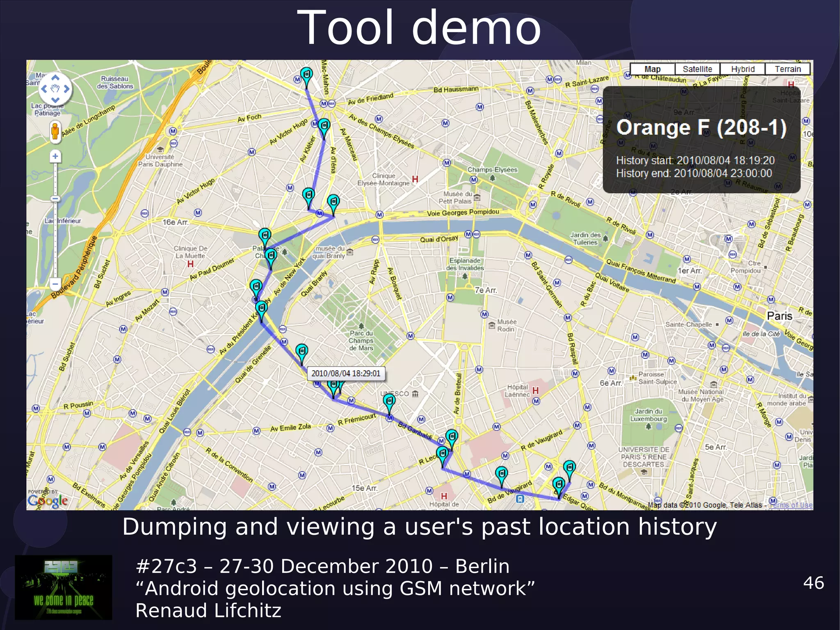Image resolution: width=840 pixels, height=630 pixels.
Task: Click the Google logo on map
Action: pyautogui.click(x=48, y=500)
